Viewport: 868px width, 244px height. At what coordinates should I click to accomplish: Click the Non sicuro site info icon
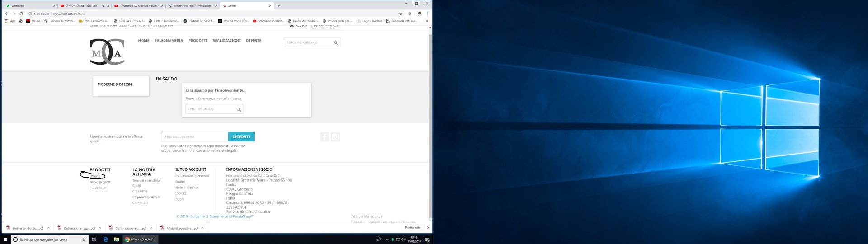[30, 14]
